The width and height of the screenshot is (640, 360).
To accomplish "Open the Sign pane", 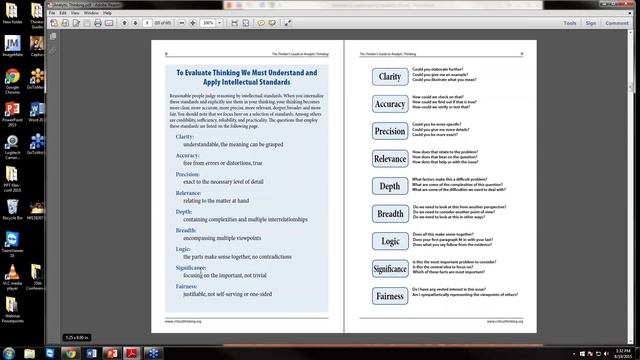I will [x=591, y=23].
